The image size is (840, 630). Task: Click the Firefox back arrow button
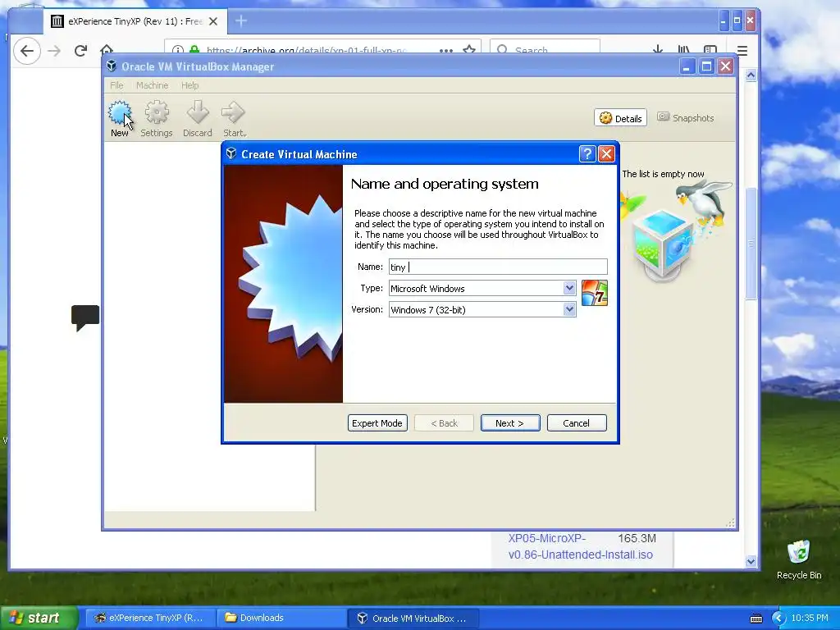pyautogui.click(x=27, y=51)
